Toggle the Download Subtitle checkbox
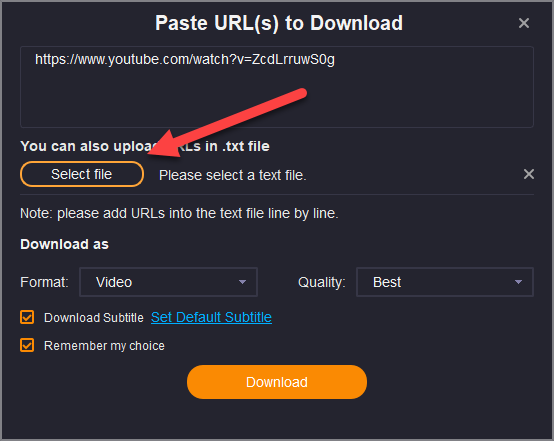Image resolution: width=554 pixels, height=441 pixels. [x=27, y=317]
